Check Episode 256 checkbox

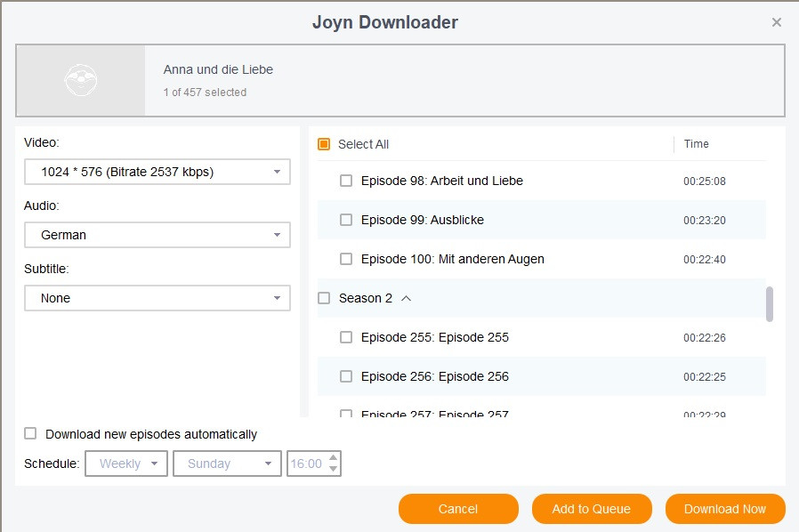point(346,376)
